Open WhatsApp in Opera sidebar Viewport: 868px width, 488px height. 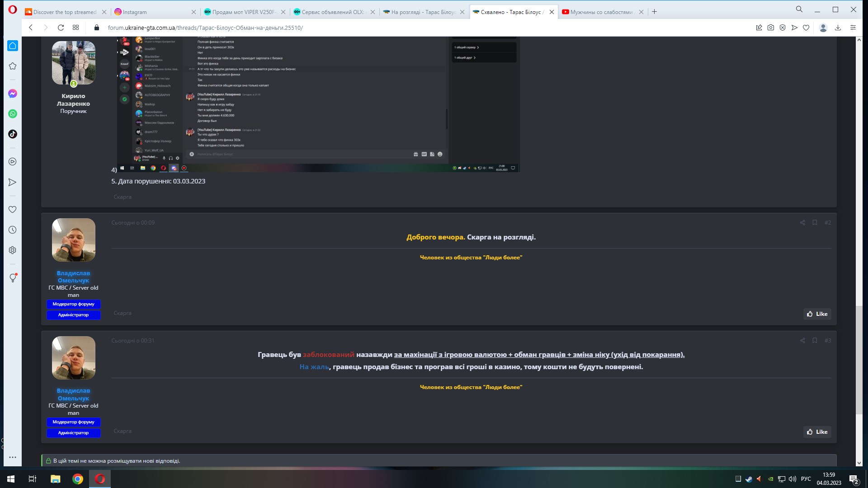click(x=13, y=114)
